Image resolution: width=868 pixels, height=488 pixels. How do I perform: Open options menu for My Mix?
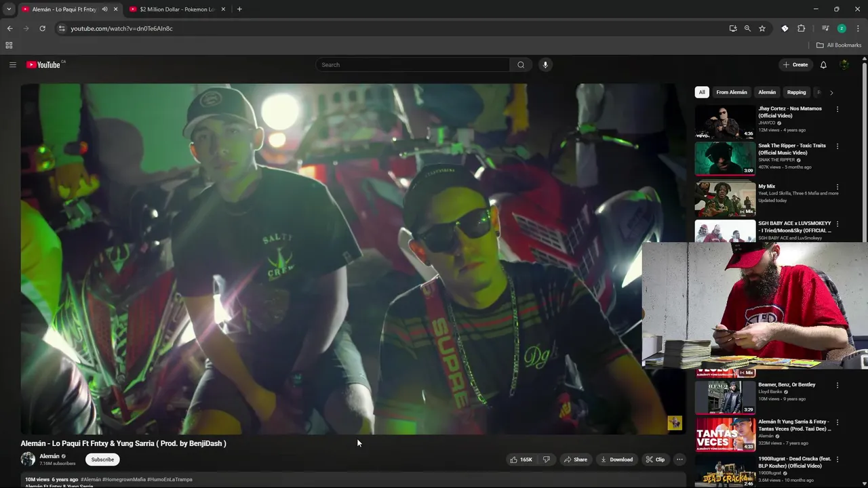[x=837, y=186]
